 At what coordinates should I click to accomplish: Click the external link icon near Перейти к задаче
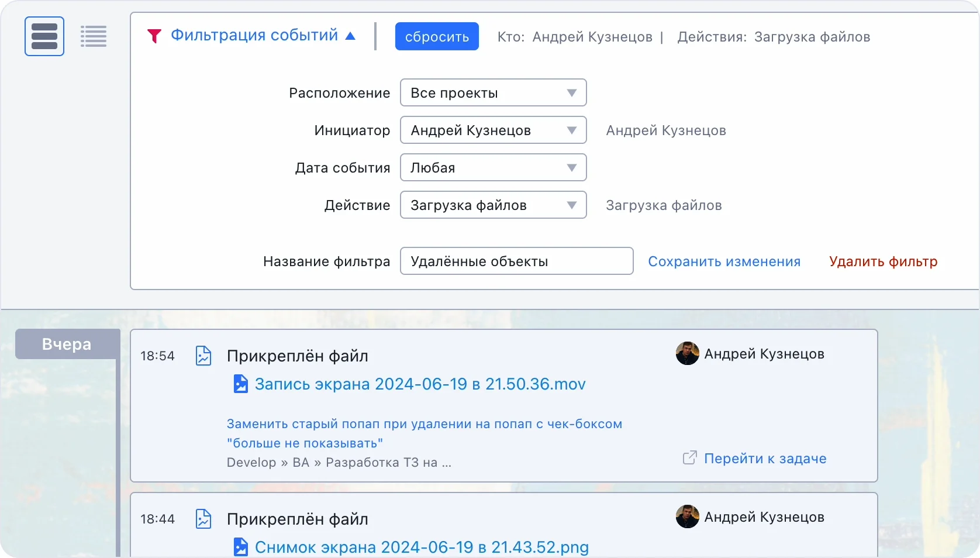pyautogui.click(x=690, y=458)
